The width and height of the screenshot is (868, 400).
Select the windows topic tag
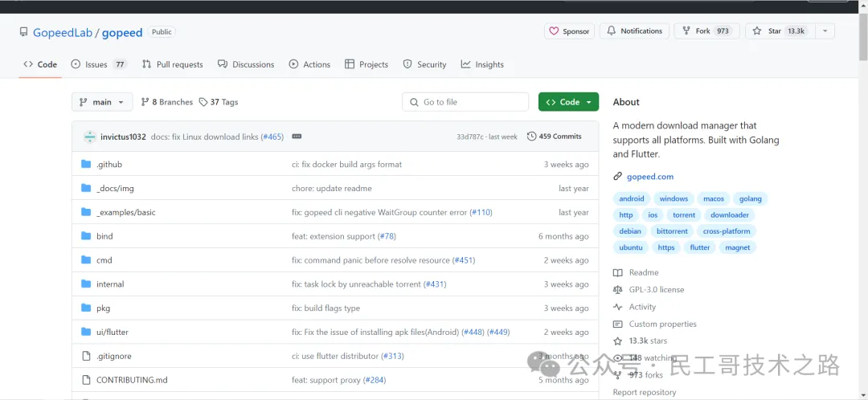[674, 198]
